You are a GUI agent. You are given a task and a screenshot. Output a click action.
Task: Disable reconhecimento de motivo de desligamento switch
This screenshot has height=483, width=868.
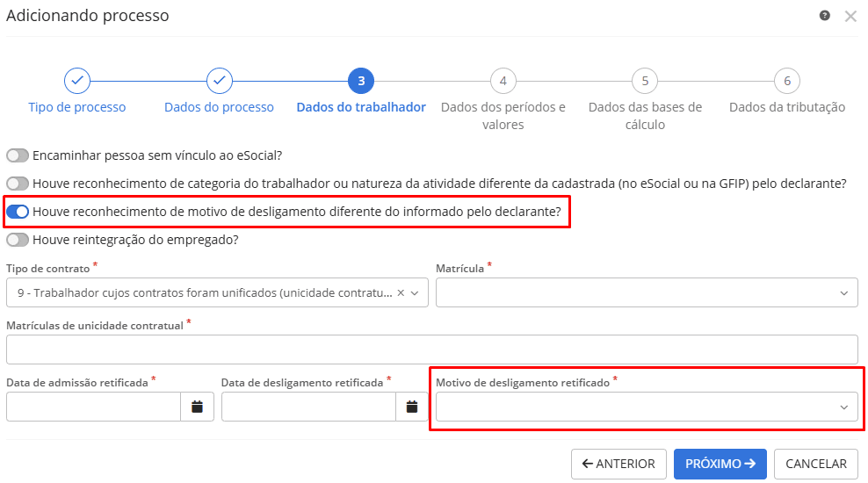pos(18,212)
